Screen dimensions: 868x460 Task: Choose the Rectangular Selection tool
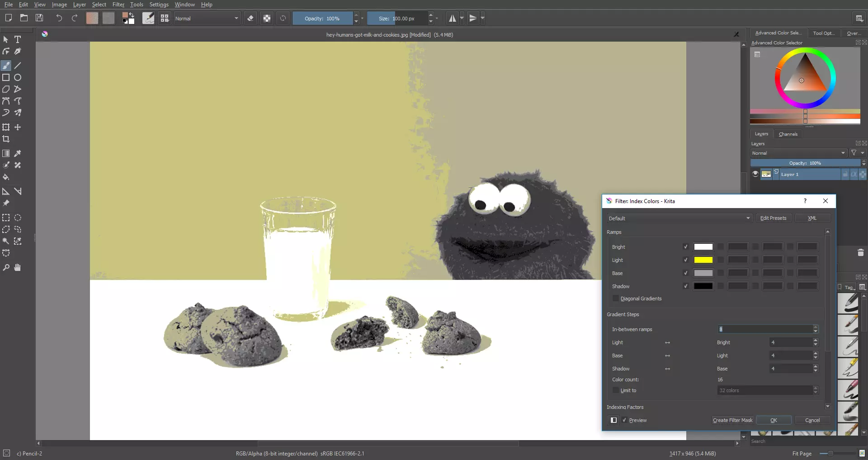pos(6,218)
